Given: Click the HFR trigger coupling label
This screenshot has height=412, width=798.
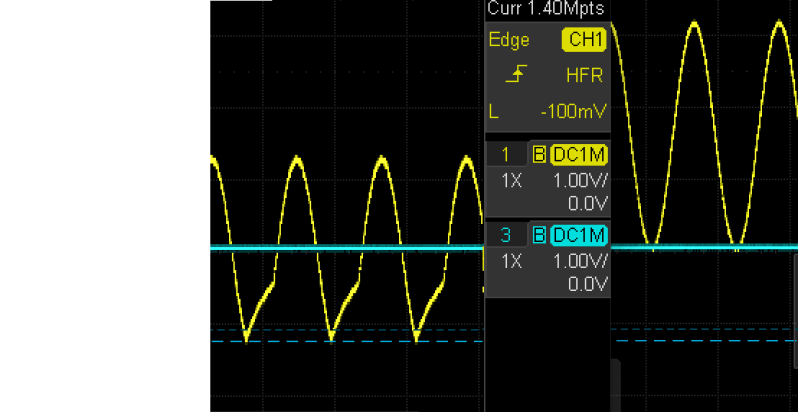Looking at the screenshot, I should pyautogui.click(x=584, y=76).
